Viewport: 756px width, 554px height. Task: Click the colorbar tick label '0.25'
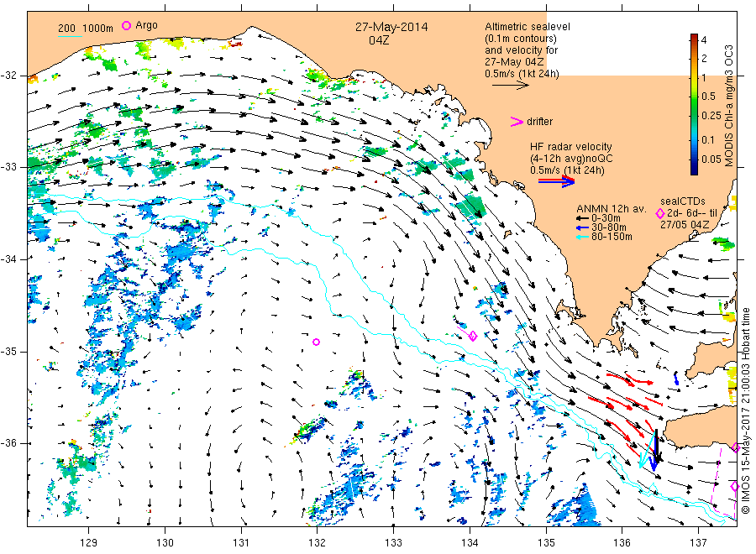tap(711, 116)
